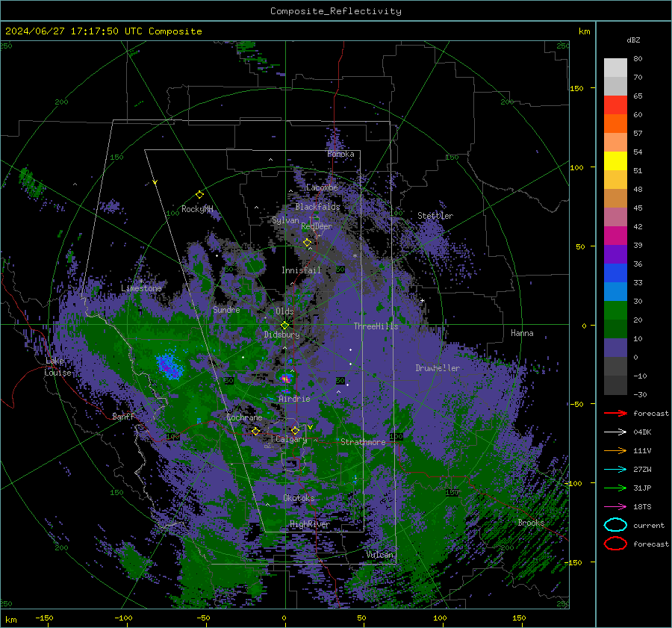Screen dimensions: 672x628
Task: Pick the green 31JP arrow legend icon
Action: 615,488
